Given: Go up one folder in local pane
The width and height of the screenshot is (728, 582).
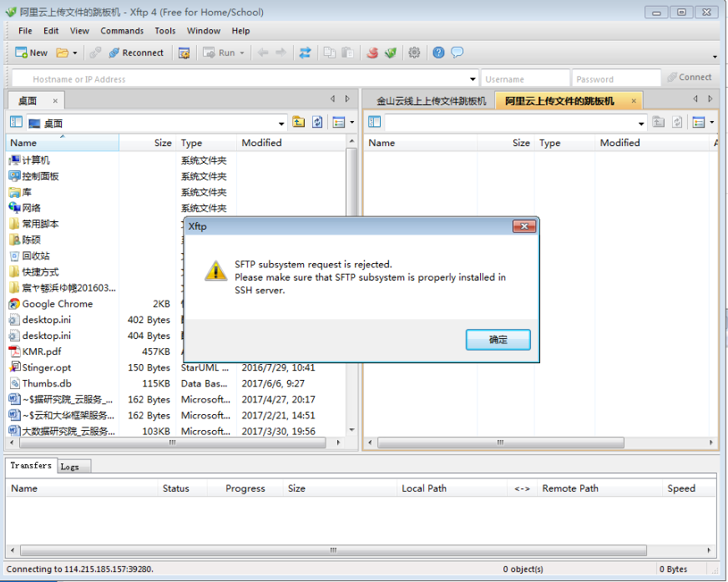Looking at the screenshot, I should tap(299, 122).
